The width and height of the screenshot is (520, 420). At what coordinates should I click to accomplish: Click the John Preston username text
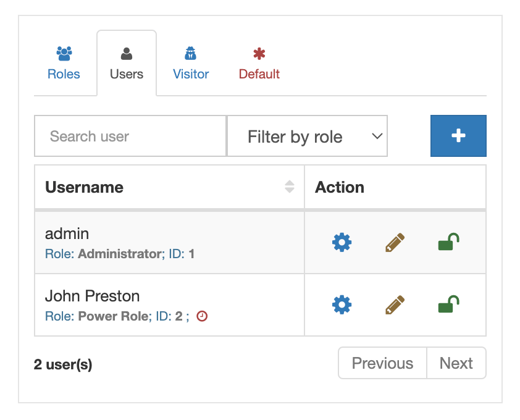(x=92, y=296)
